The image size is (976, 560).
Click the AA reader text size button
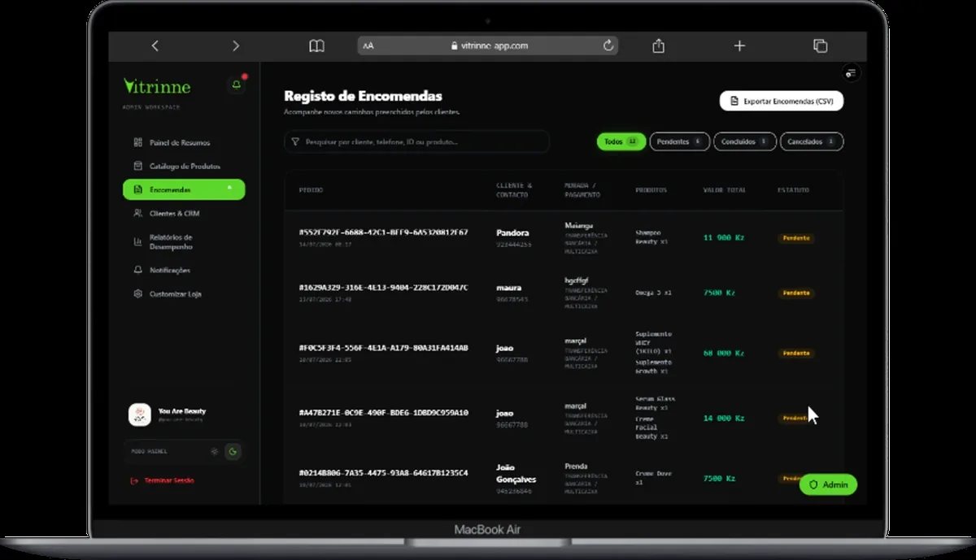click(368, 46)
